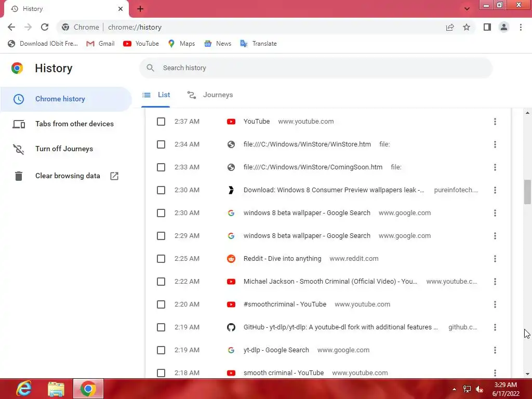Open Chrome's three-dot main menu
The height and width of the screenshot is (399, 532).
tap(521, 27)
